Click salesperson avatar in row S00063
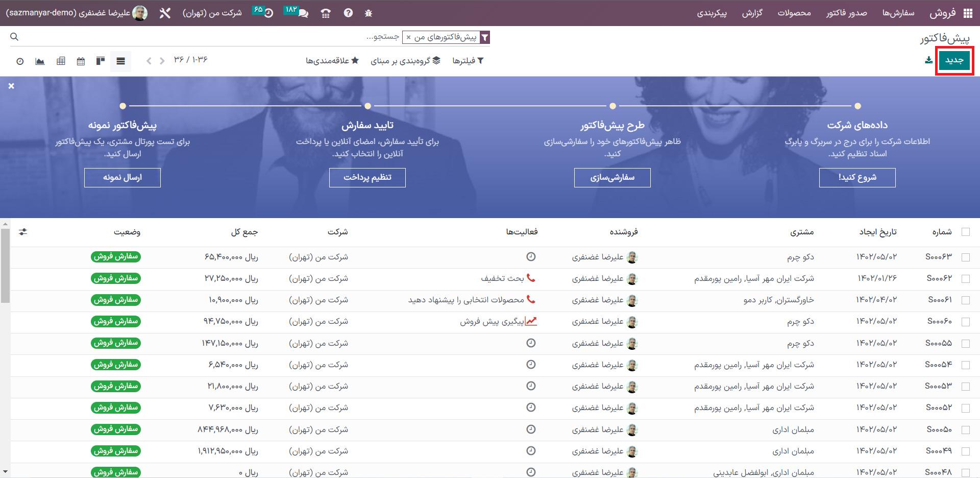The image size is (980, 478). click(632, 257)
